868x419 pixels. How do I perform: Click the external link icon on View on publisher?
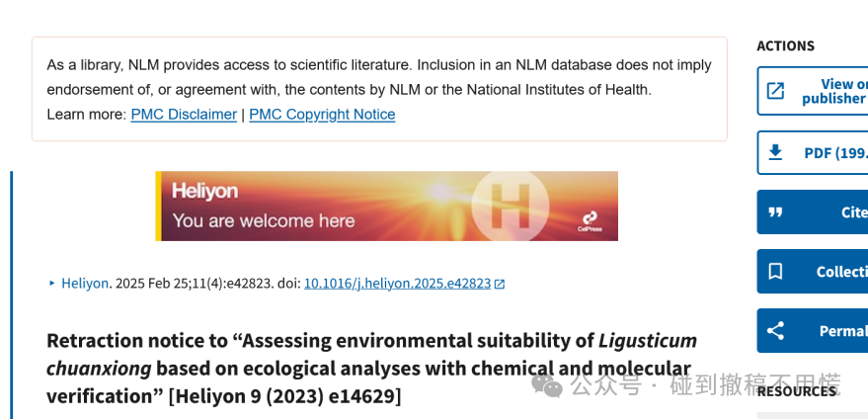tap(775, 91)
